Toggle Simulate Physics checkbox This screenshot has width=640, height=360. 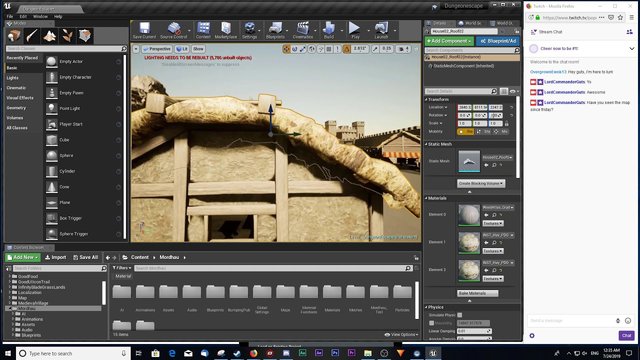coord(460,315)
